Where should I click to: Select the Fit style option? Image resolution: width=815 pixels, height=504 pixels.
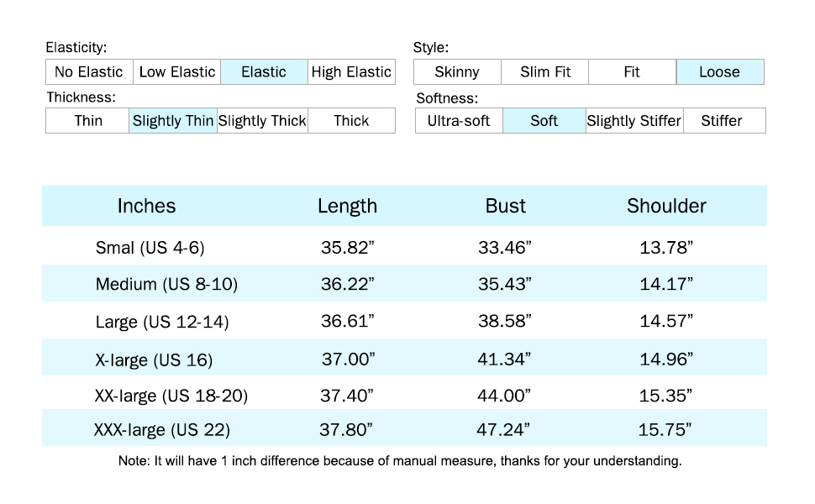(632, 72)
